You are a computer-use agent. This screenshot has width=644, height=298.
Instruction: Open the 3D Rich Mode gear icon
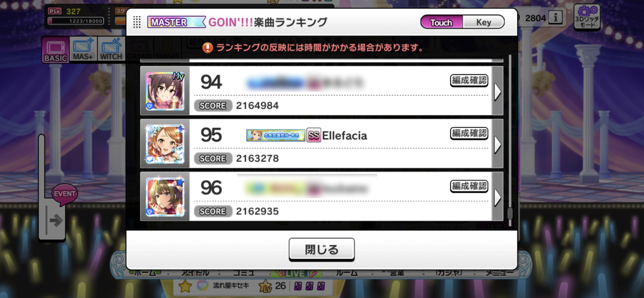[x=587, y=18]
